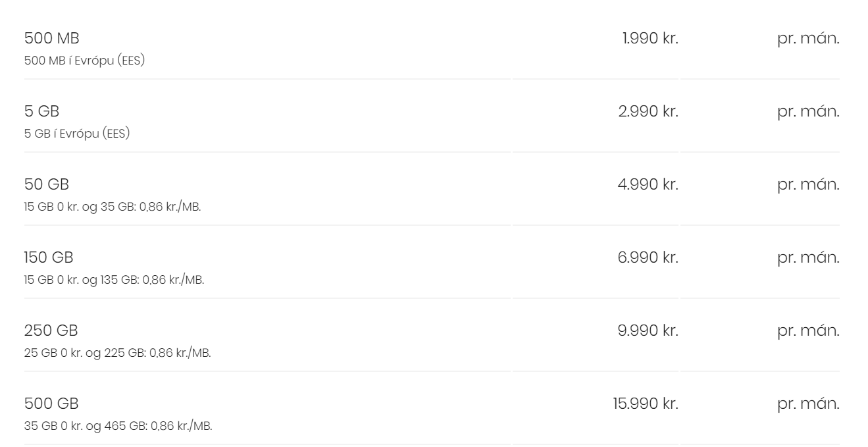Screen dimensions: 868x447
Task: Choose the 50 GB plan title
Action: [x=46, y=184]
